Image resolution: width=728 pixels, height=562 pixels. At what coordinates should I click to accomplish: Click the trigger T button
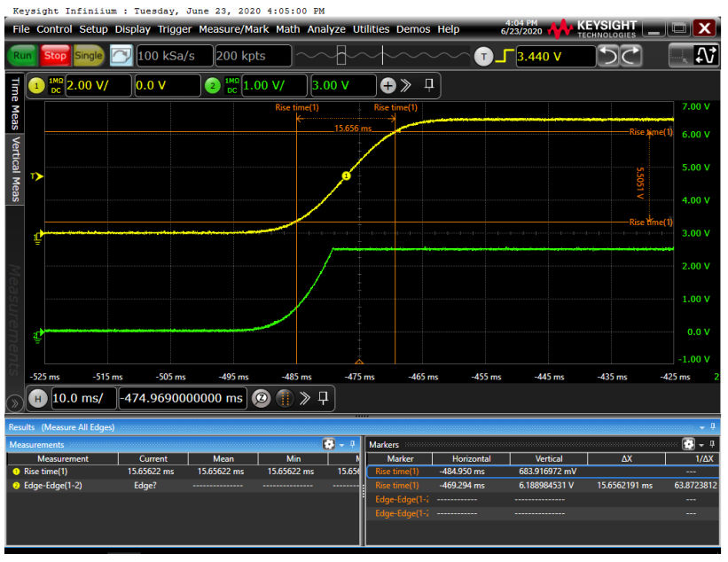(483, 57)
